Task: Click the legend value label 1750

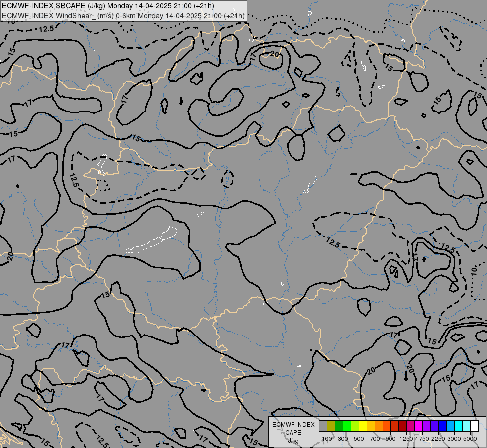Action: coord(422,439)
